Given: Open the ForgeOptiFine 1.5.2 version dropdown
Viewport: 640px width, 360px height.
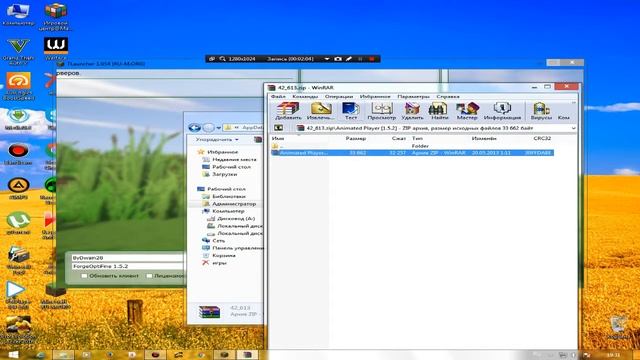Looking at the screenshot, I should point(127,266).
